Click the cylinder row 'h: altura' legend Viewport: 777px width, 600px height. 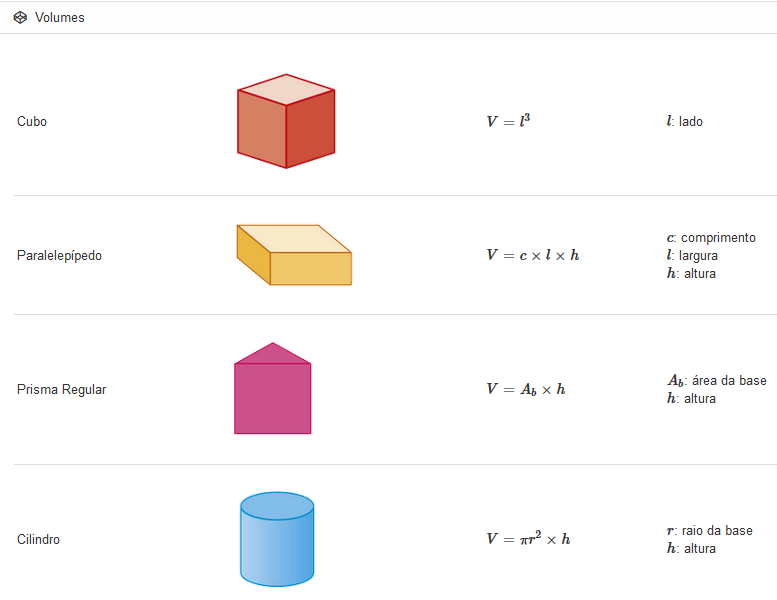(691, 548)
